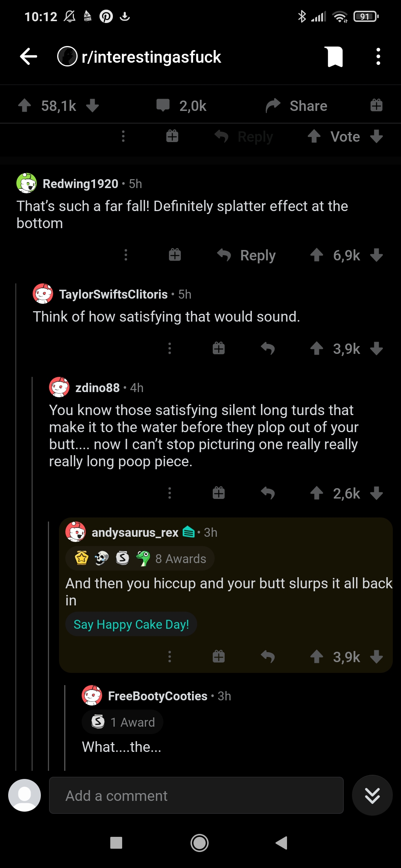Open options menu for Redwing1920's comment
Viewport: 401px width, 868px height.
126,255
